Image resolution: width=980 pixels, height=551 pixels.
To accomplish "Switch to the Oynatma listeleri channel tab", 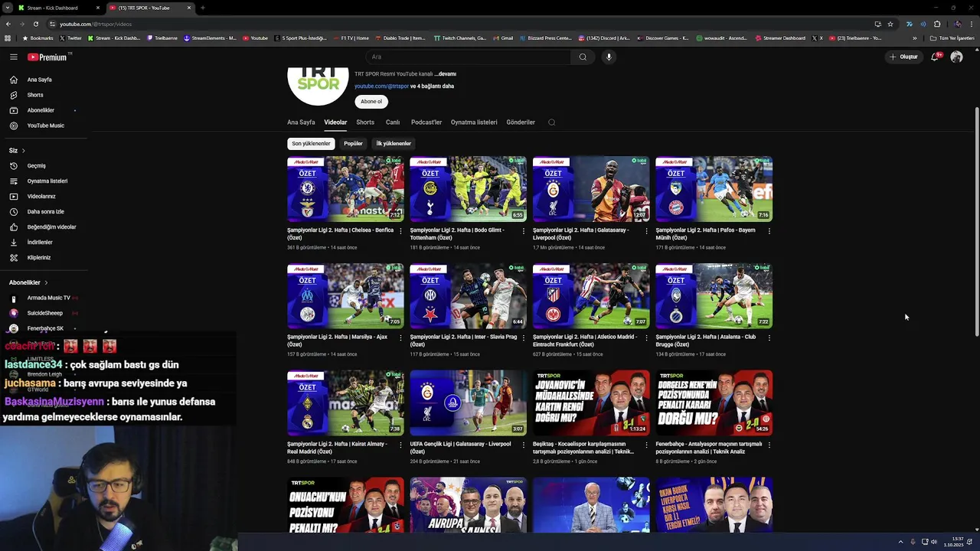I will click(x=474, y=122).
